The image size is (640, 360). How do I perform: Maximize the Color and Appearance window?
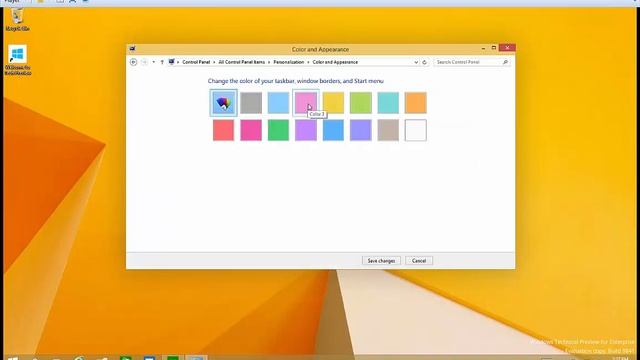coord(493,48)
